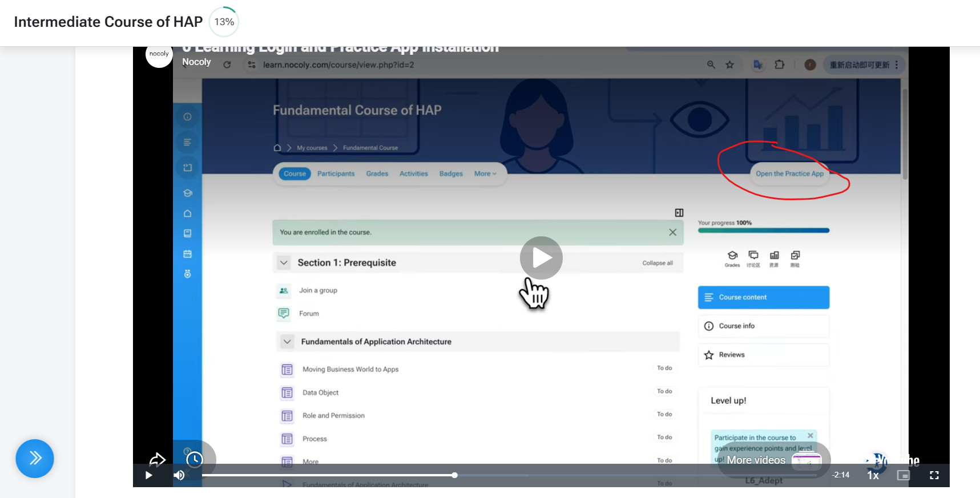
Task: Click the More videos button
Action: 774,460
